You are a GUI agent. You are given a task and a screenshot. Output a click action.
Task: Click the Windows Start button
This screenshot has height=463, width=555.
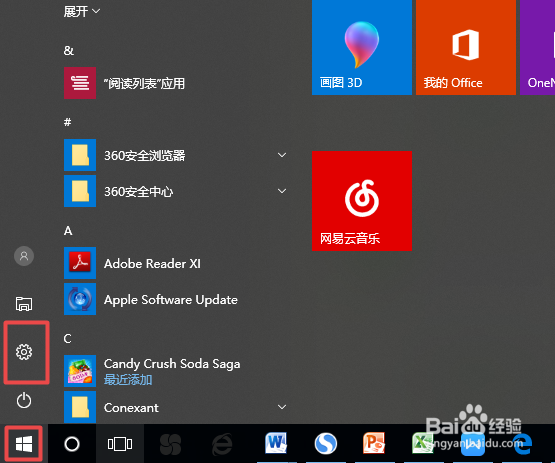pyautogui.click(x=24, y=444)
